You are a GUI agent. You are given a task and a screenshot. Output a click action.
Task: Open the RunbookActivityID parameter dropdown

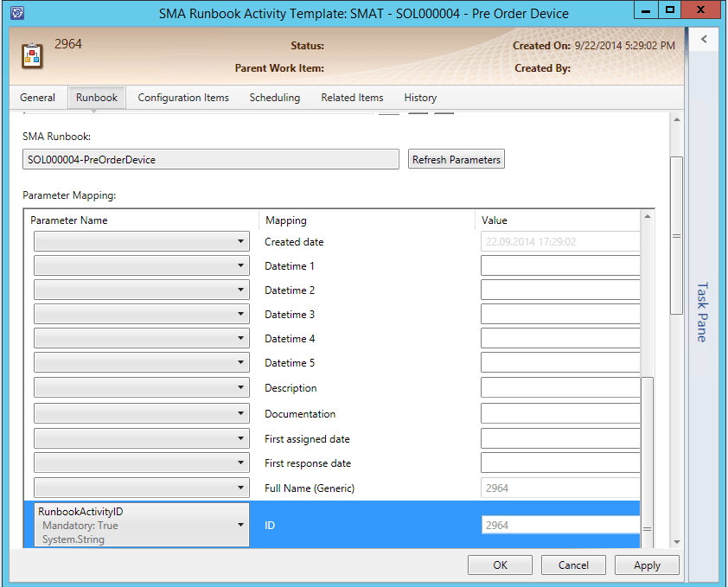click(x=142, y=525)
